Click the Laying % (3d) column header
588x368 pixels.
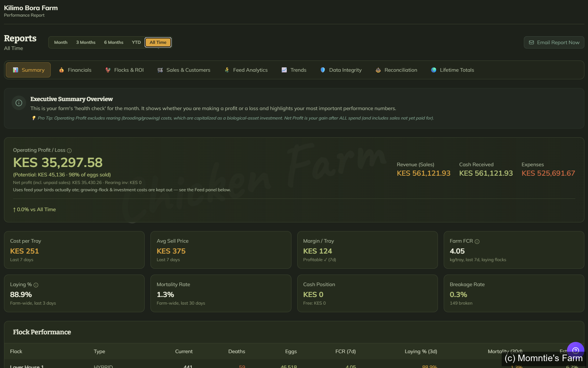pyautogui.click(x=421, y=351)
